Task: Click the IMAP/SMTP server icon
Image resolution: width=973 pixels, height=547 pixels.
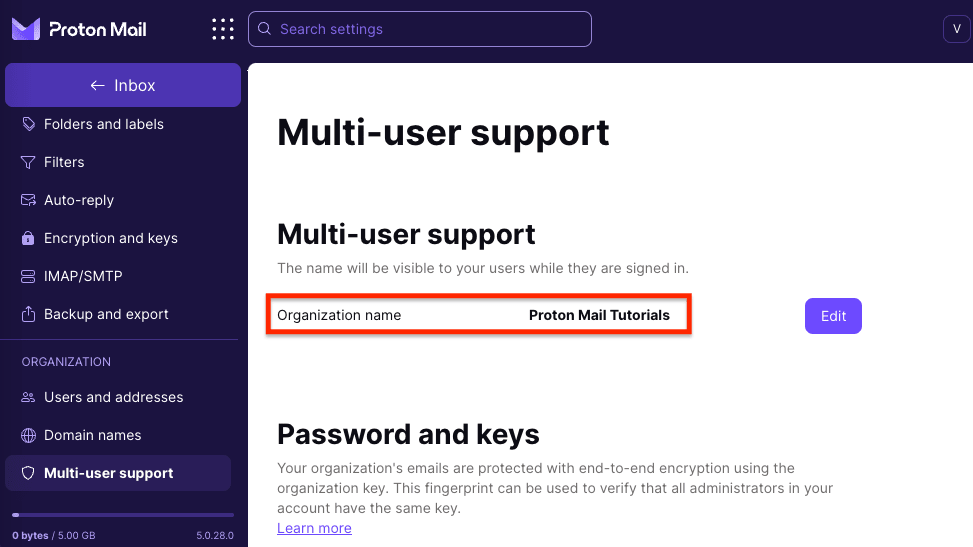Action: (28, 276)
